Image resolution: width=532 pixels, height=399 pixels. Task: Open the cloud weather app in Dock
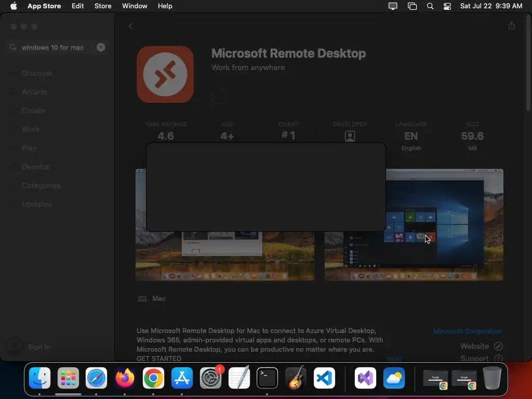[x=394, y=378]
